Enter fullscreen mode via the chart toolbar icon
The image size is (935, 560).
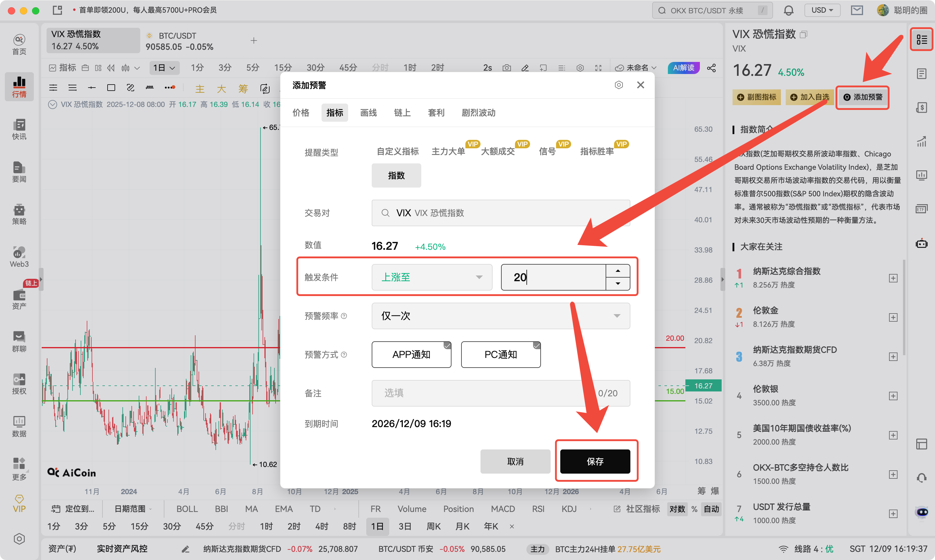(598, 68)
